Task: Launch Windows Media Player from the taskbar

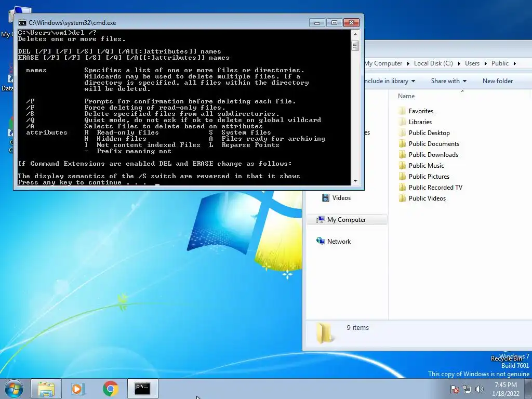Action: coord(78,389)
